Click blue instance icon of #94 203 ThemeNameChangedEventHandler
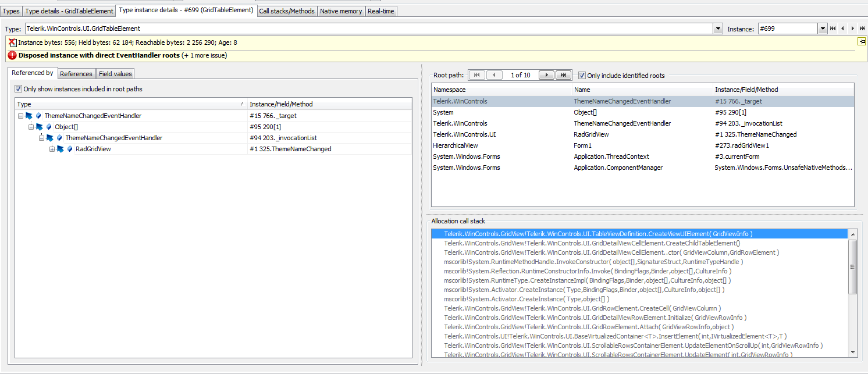The width and height of the screenshot is (868, 374). pyautogui.click(x=59, y=138)
